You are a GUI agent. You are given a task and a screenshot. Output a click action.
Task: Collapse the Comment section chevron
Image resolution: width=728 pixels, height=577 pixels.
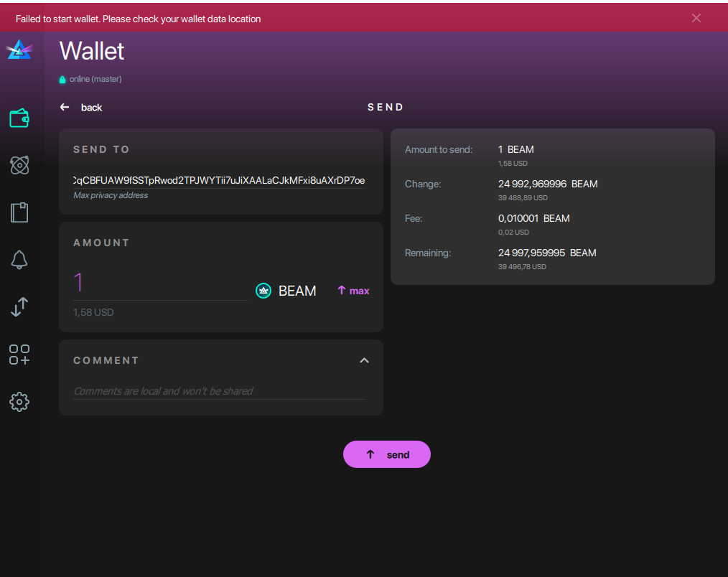click(364, 360)
